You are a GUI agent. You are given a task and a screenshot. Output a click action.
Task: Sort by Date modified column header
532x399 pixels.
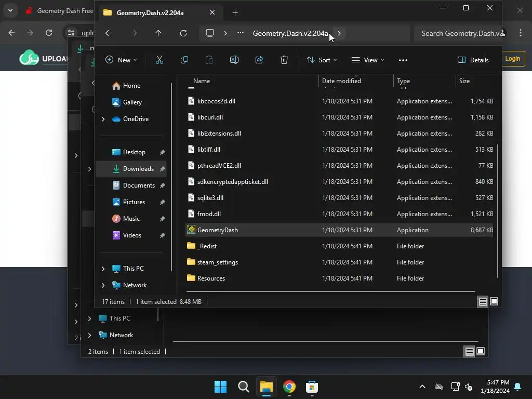click(341, 81)
